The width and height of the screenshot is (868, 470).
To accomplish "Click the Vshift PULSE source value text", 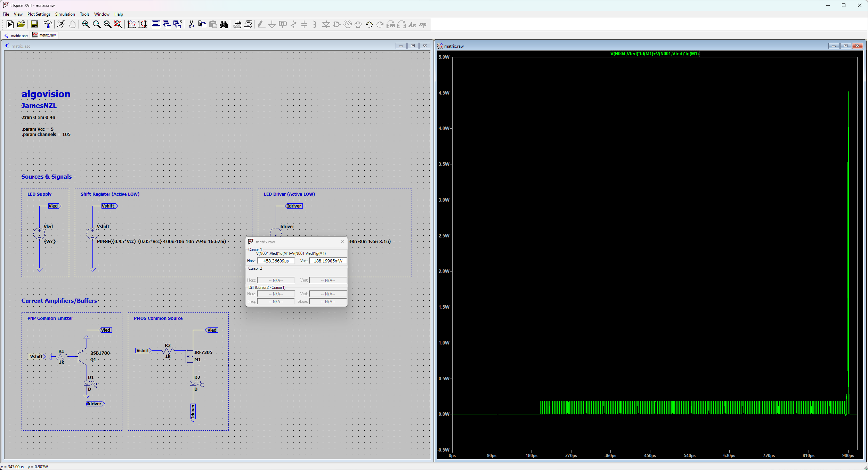I will click(161, 241).
